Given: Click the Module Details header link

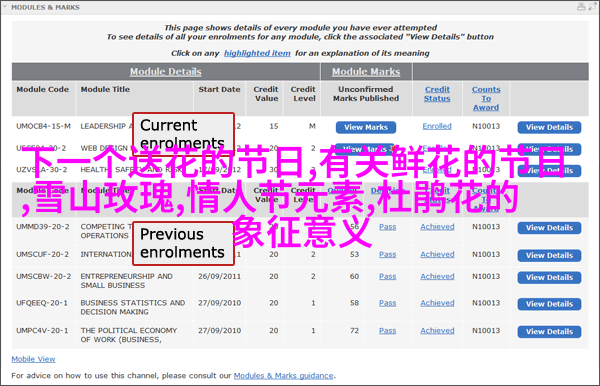Looking at the screenshot, I should pyautogui.click(x=165, y=72).
